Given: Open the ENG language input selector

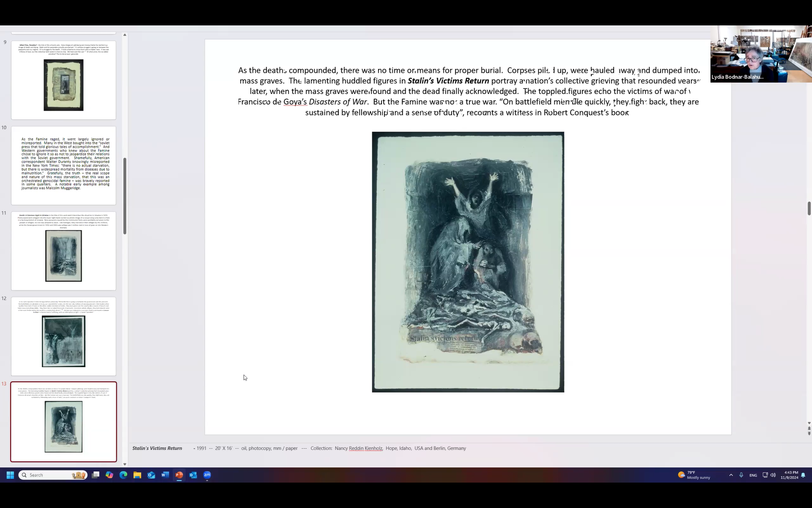Looking at the screenshot, I should (753, 475).
